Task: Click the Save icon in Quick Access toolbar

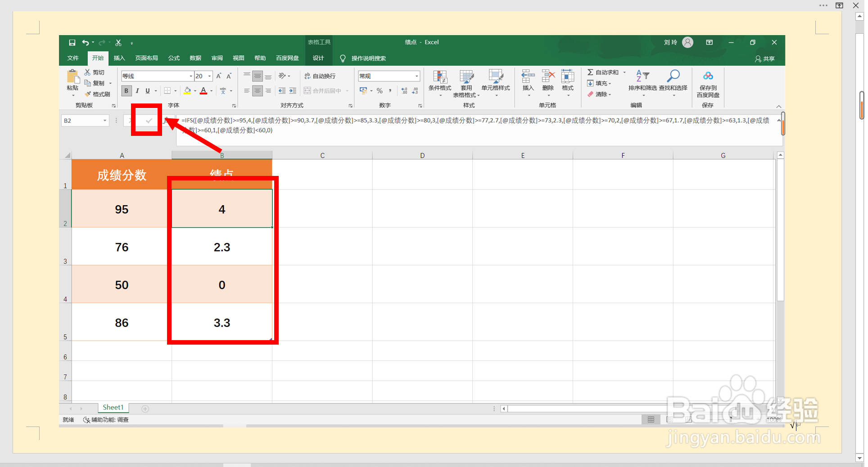Action: 72,43
